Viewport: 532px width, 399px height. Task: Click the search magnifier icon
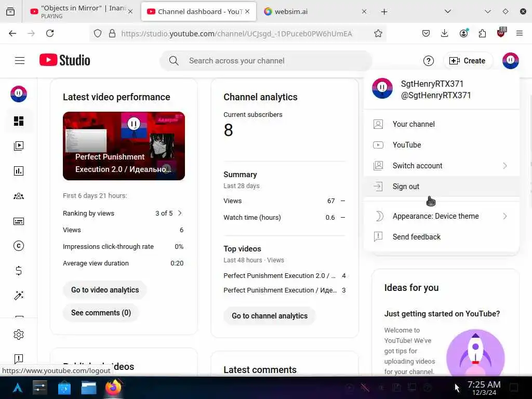click(174, 61)
